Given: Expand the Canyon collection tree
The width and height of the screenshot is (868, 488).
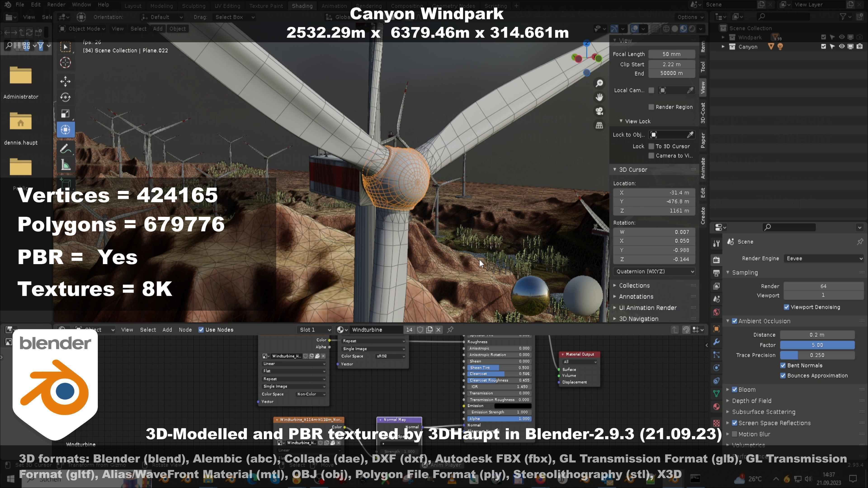Looking at the screenshot, I should click(723, 47).
